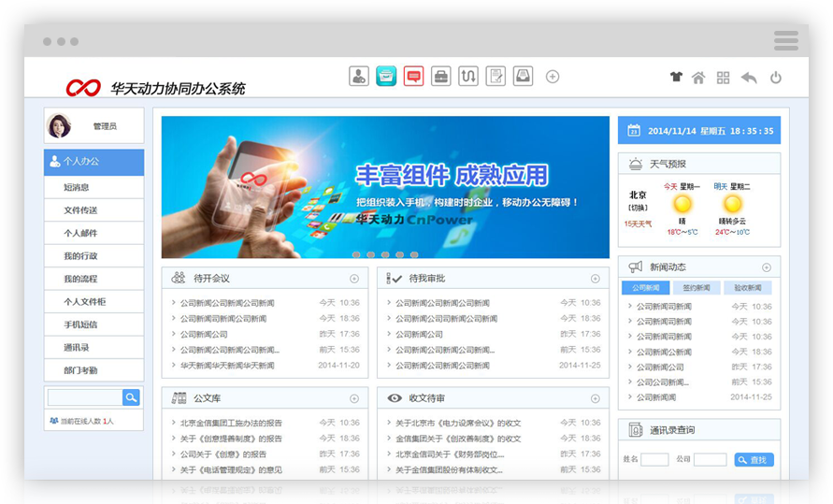Expand 待我审批 panel with its plus icon
Viewport: 833px width, 504px height.
(x=595, y=279)
